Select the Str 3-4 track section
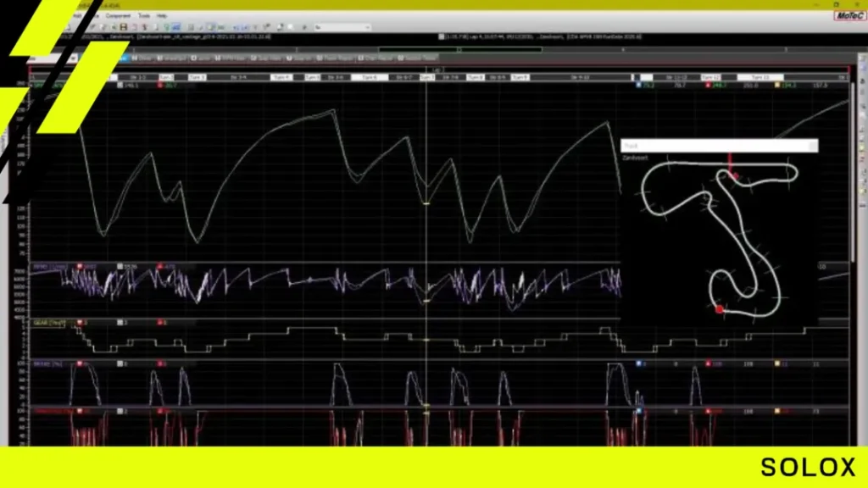Screen dimensions: 868x488 pyautogui.click(x=238, y=77)
